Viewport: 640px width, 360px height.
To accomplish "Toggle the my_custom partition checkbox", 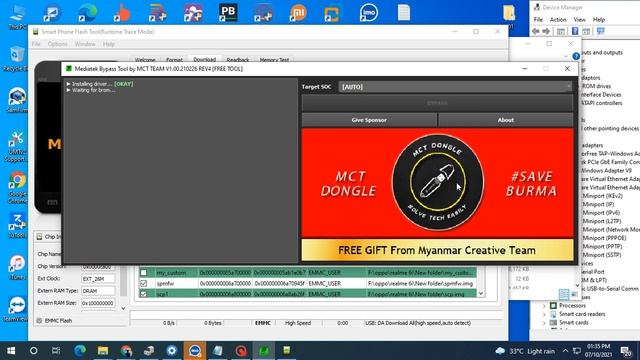I will click(144, 272).
